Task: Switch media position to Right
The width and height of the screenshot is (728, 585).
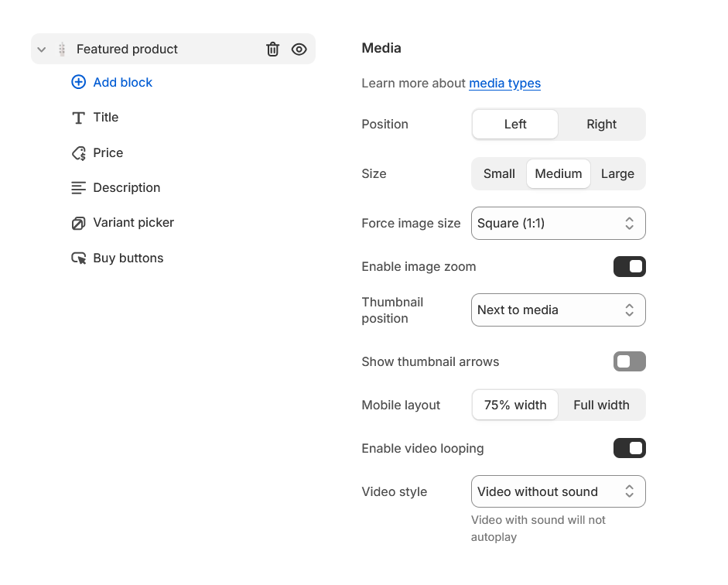Action: coord(601,124)
